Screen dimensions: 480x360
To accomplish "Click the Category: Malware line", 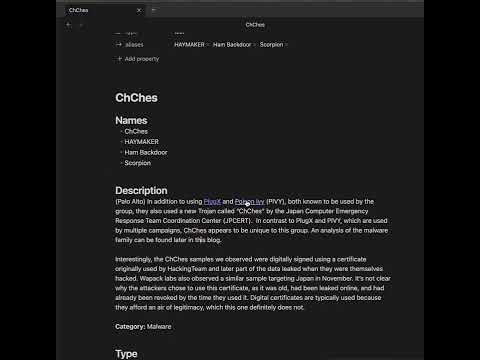I will click(x=143, y=327).
